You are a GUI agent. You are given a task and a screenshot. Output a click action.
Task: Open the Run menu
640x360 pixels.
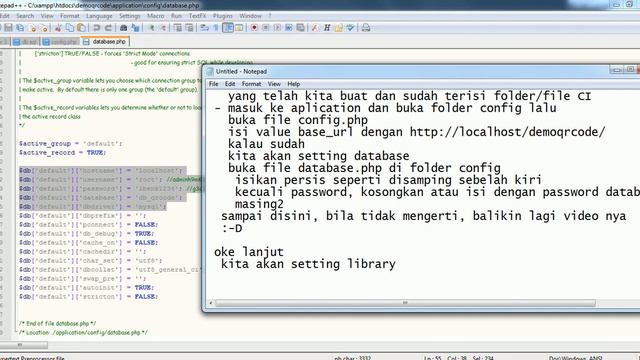[x=176, y=16]
